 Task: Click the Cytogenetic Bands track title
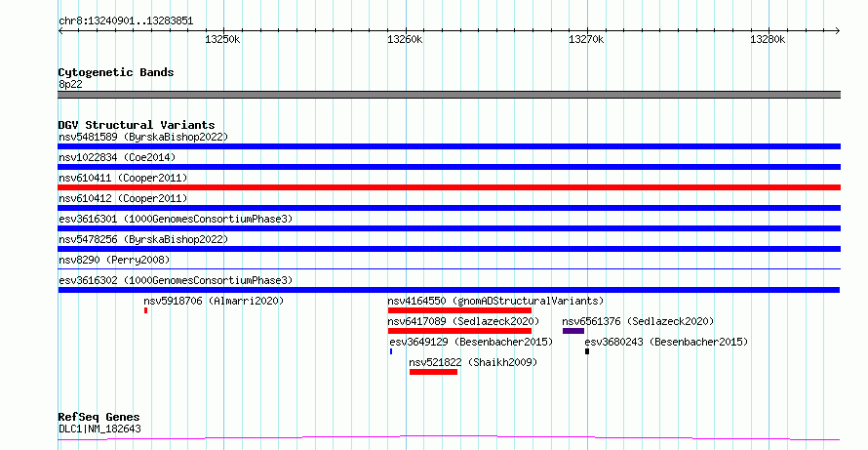point(116,72)
